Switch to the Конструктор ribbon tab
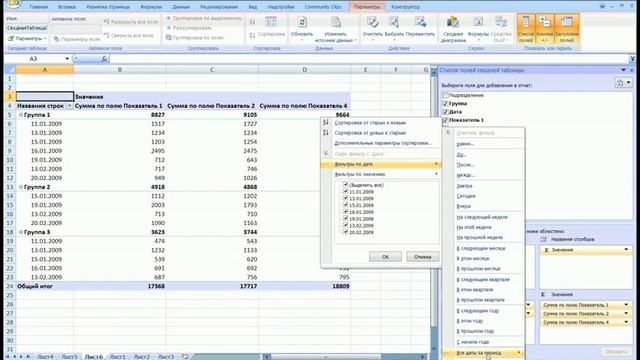 (405, 7)
